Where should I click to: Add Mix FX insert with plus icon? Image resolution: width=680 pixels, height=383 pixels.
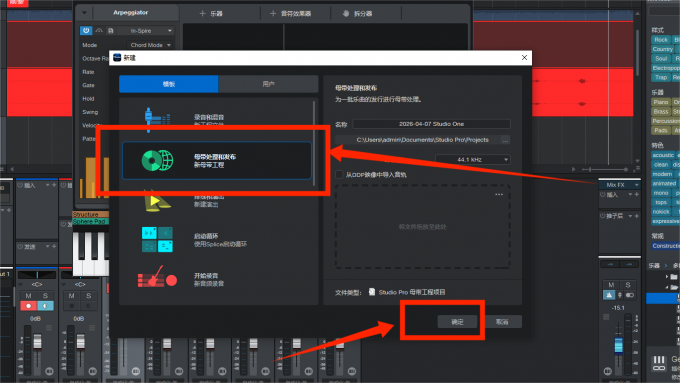pyautogui.click(x=637, y=195)
